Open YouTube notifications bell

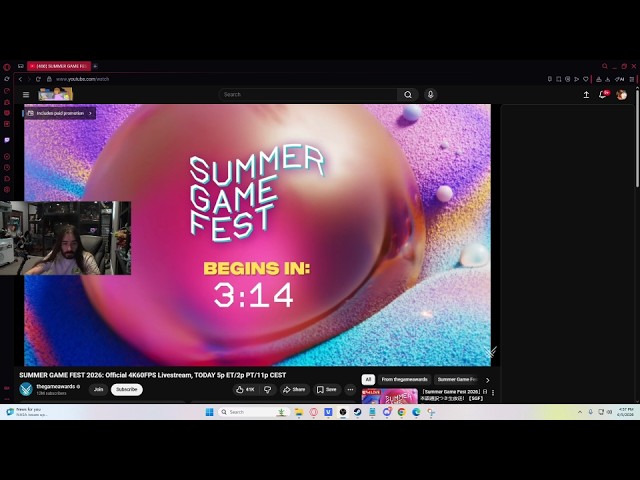pos(603,95)
